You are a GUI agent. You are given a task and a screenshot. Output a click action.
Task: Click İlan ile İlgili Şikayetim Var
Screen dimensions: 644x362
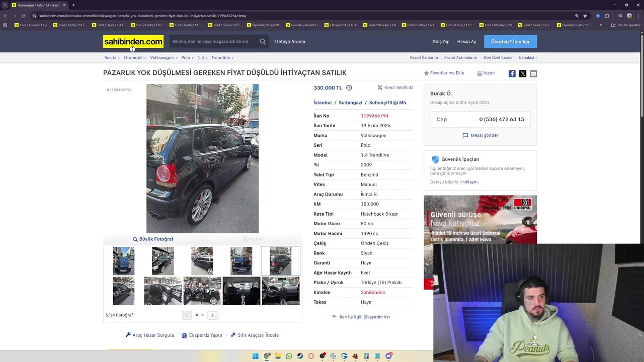[361, 317]
